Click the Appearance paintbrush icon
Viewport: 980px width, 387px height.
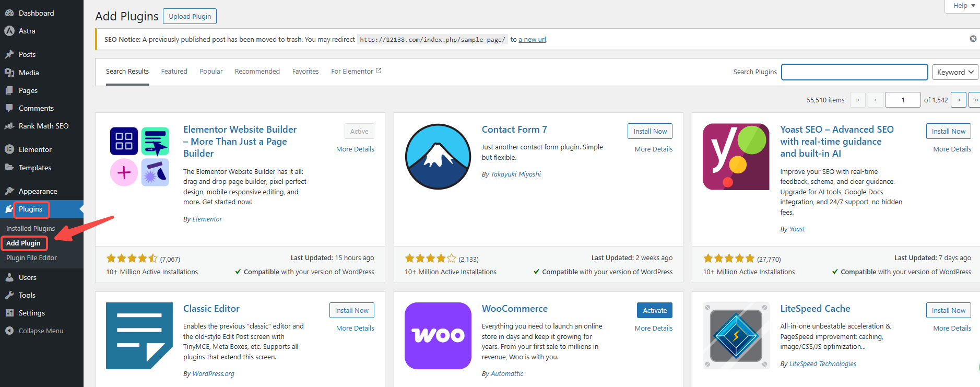tap(9, 191)
